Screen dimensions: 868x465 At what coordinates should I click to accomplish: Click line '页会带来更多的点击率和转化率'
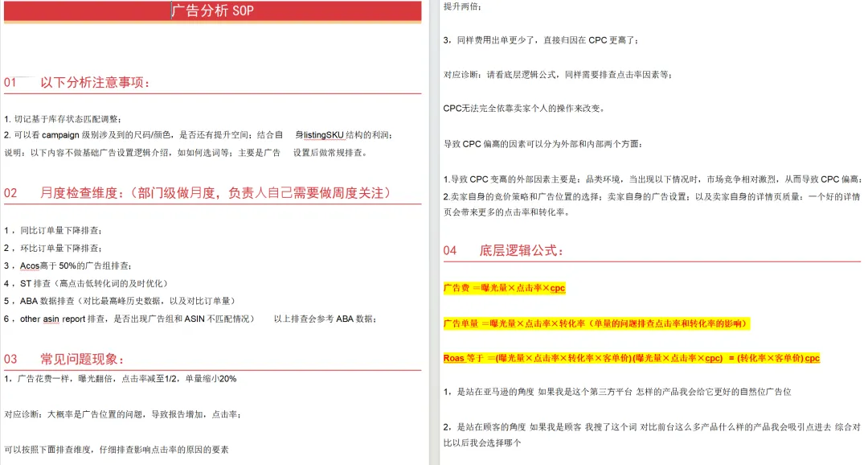click(506, 212)
